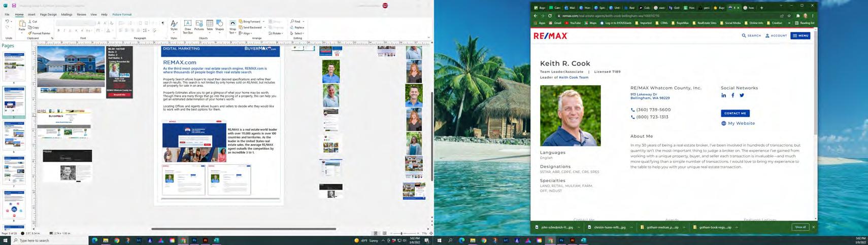Open the 913 Lakeway Dr address link
868x245 pixels.
pos(650,96)
